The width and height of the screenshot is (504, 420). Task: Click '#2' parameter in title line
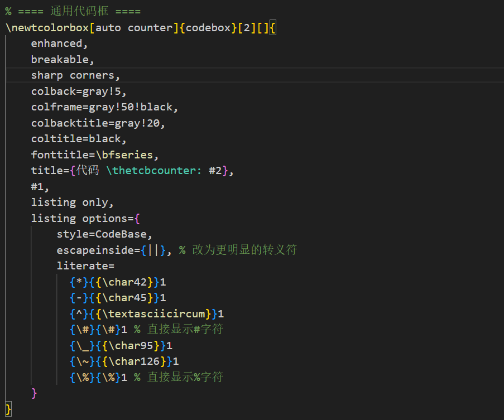215,171
